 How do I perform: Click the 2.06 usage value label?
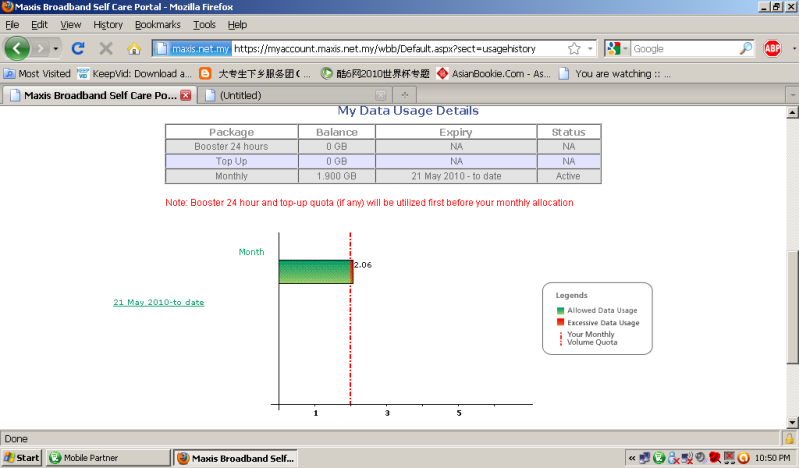click(x=363, y=265)
